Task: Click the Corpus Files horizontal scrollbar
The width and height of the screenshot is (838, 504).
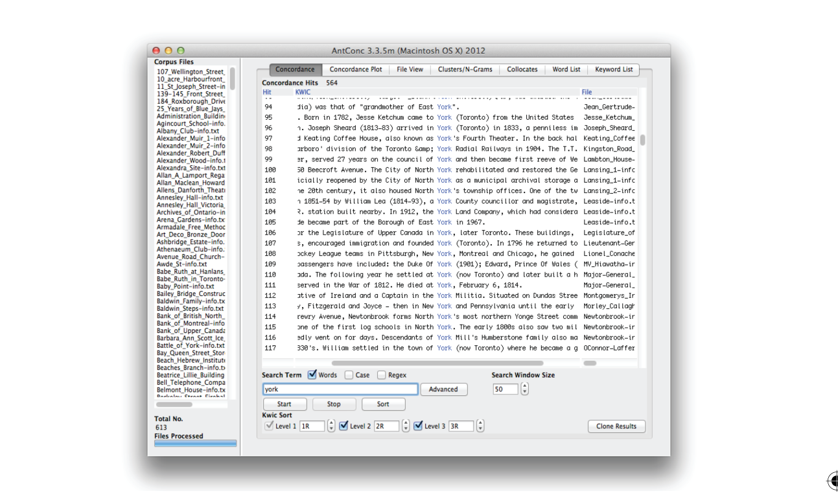Action: click(x=174, y=404)
